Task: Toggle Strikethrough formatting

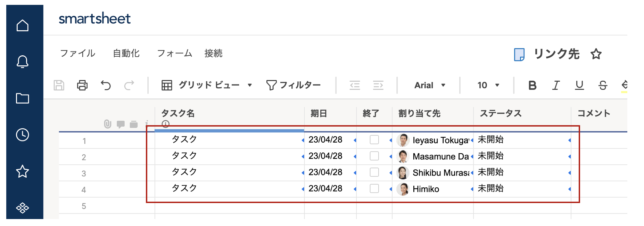Action: [603, 85]
